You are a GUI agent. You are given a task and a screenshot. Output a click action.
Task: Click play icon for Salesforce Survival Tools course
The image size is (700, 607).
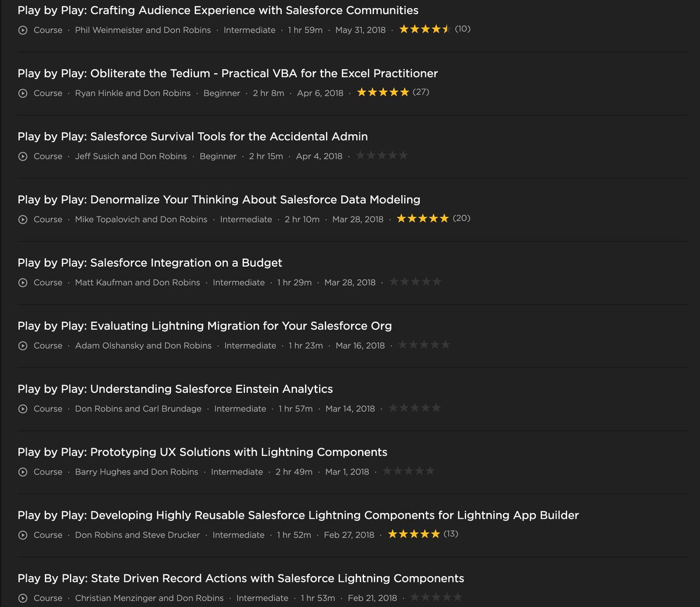pos(23,156)
